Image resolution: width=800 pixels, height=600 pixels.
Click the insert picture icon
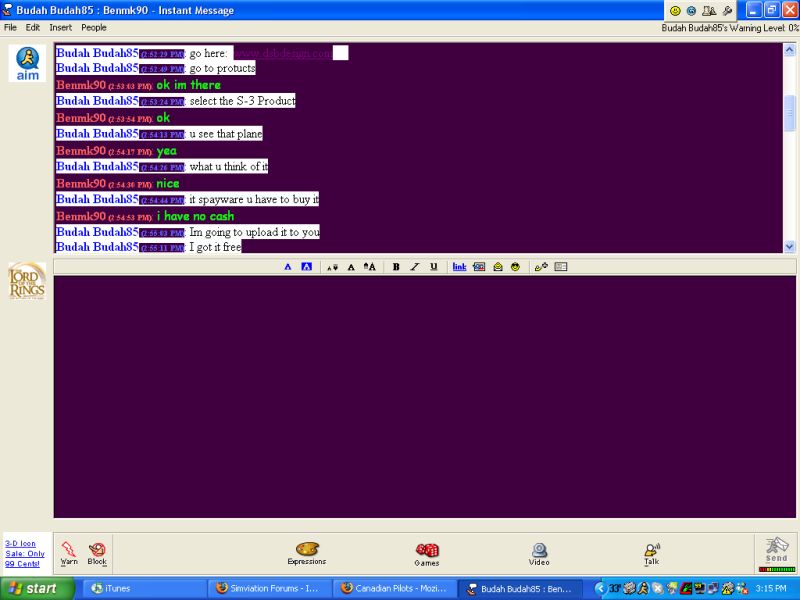479,267
